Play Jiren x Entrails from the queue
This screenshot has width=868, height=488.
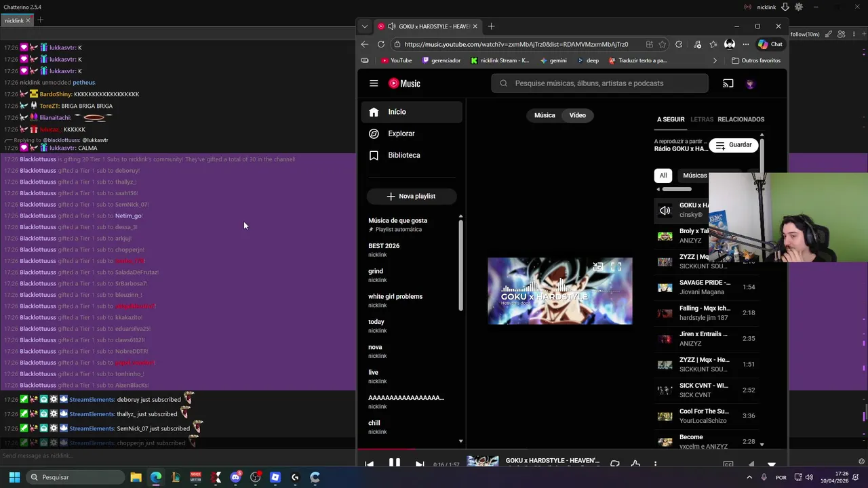pos(707,338)
